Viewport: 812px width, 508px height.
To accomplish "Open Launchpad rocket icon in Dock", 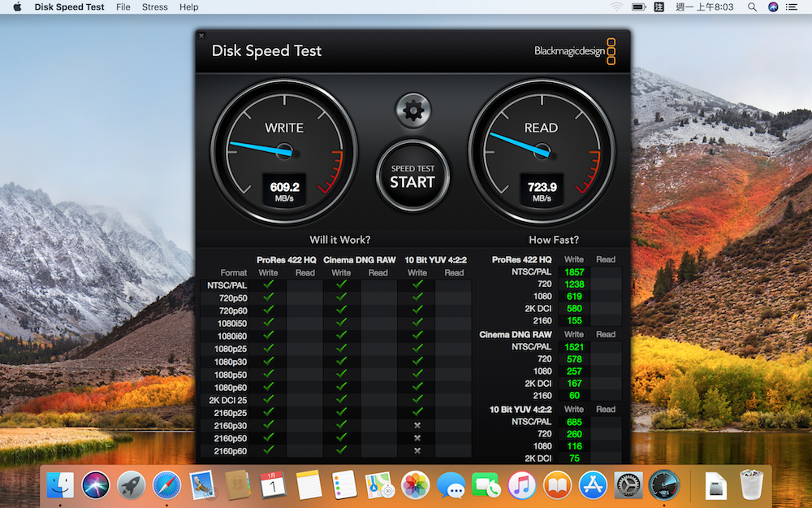I will pos(131,485).
